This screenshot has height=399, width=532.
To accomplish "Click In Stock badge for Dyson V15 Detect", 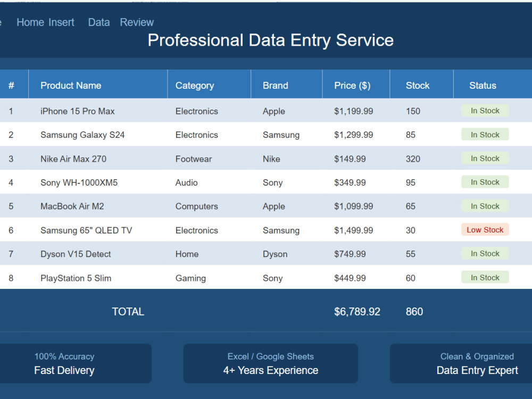I will [485, 253].
